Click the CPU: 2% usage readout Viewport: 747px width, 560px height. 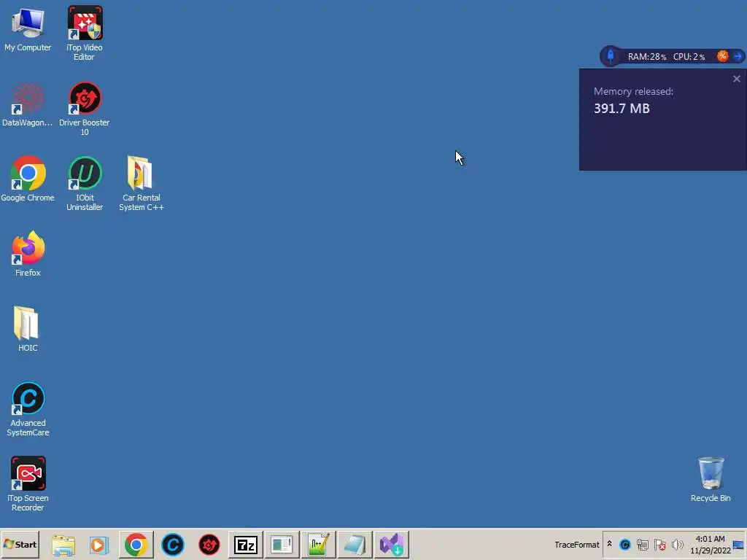[689, 57]
